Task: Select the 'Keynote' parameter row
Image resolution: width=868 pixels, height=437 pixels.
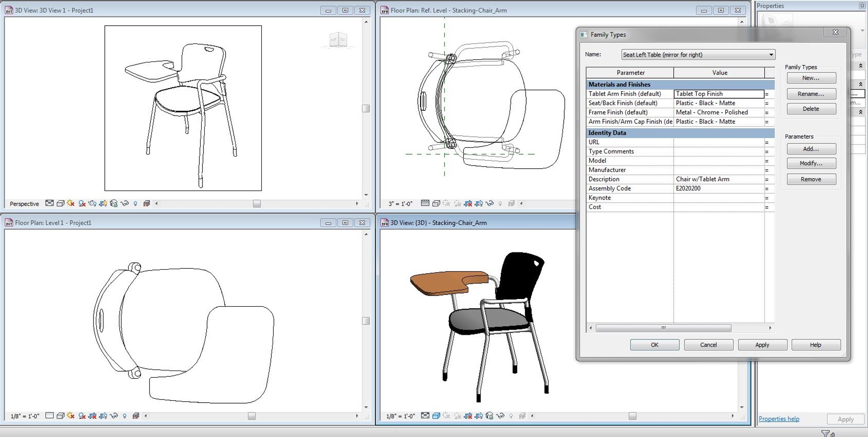Action: coord(680,198)
